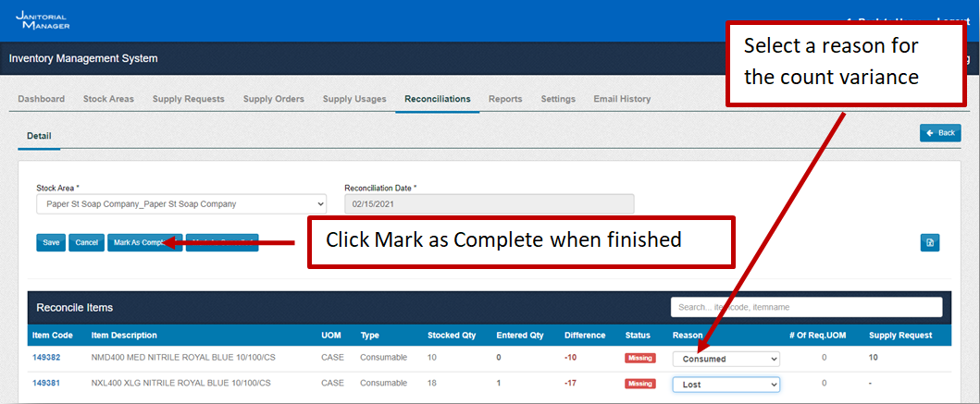Open the Stock Area dropdown
980x404 pixels.
click(180, 203)
